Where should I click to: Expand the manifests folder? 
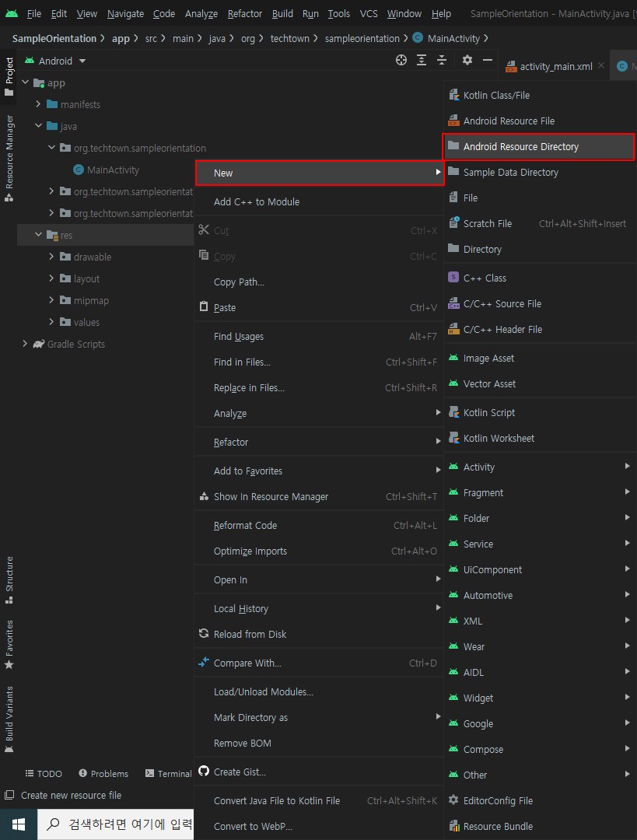click(38, 104)
